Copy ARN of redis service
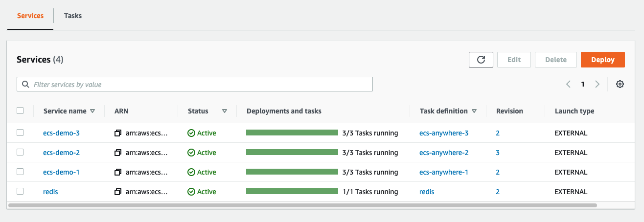 click(x=117, y=192)
